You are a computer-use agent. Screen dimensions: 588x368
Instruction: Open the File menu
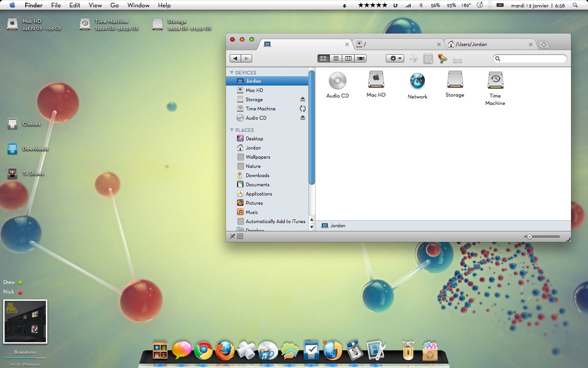coord(56,6)
